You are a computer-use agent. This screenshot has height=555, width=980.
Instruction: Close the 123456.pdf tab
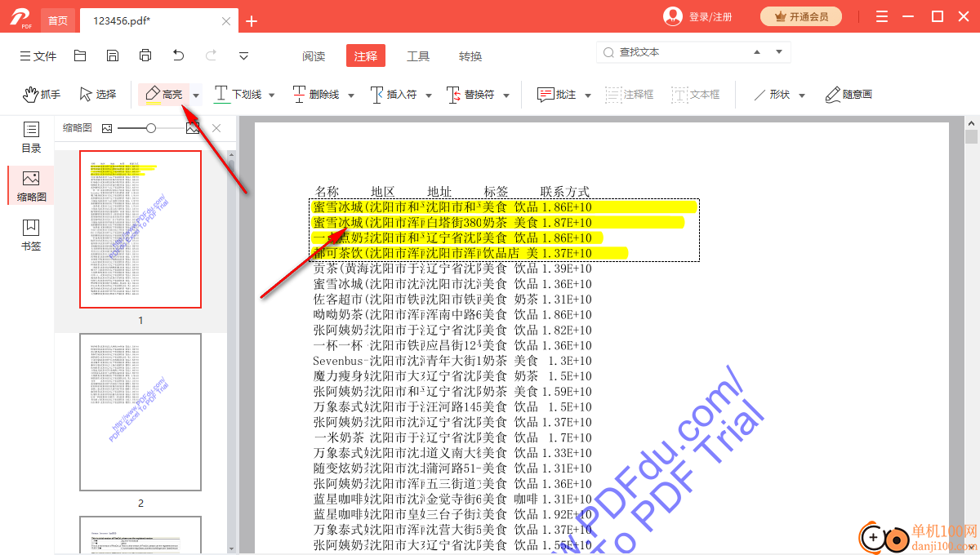(225, 20)
